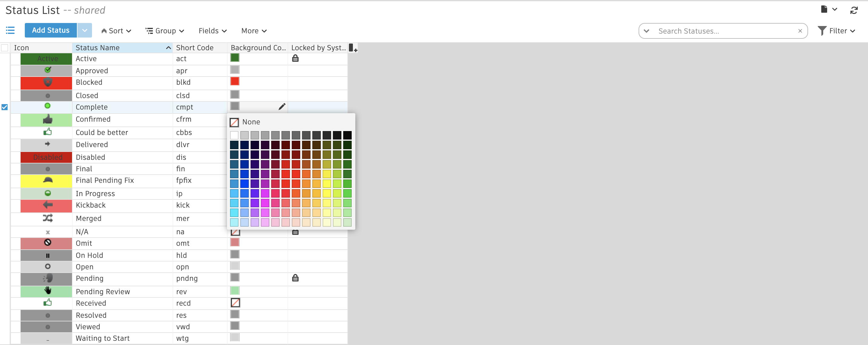Click the refresh icon at top right
Screen dimensions: 868x345
point(854,10)
